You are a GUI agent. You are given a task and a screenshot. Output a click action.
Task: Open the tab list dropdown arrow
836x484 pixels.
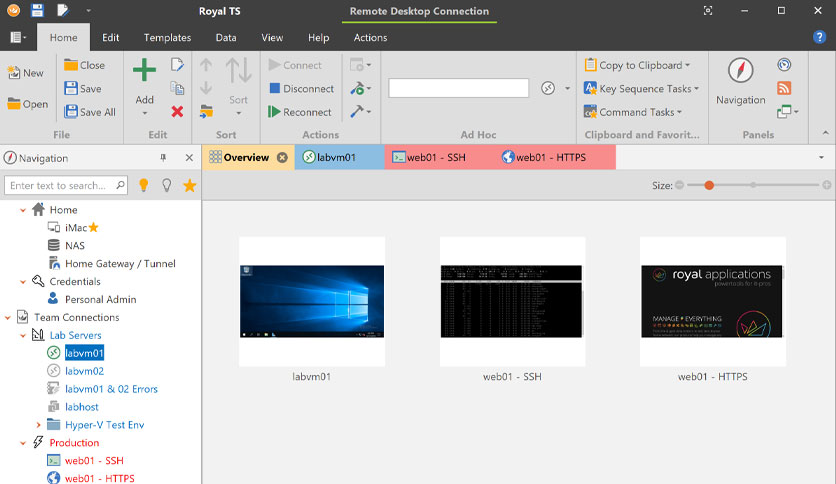click(x=821, y=157)
